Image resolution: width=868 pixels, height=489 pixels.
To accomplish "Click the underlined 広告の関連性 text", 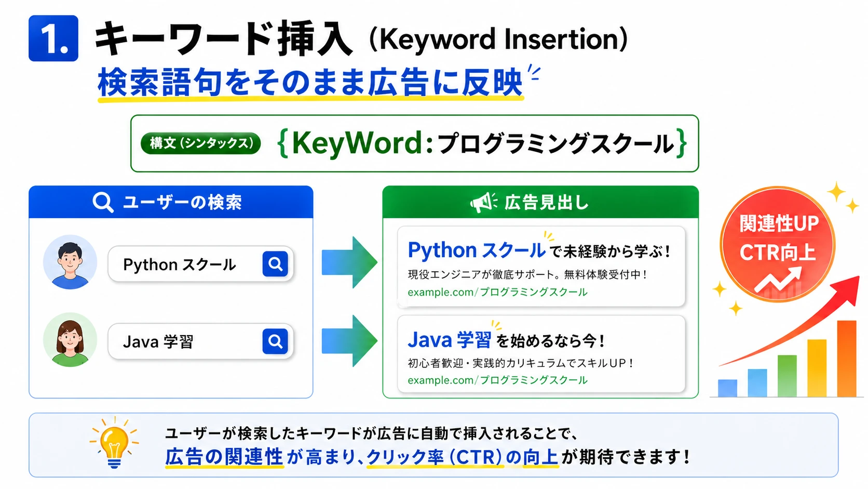I will pyautogui.click(x=224, y=457).
